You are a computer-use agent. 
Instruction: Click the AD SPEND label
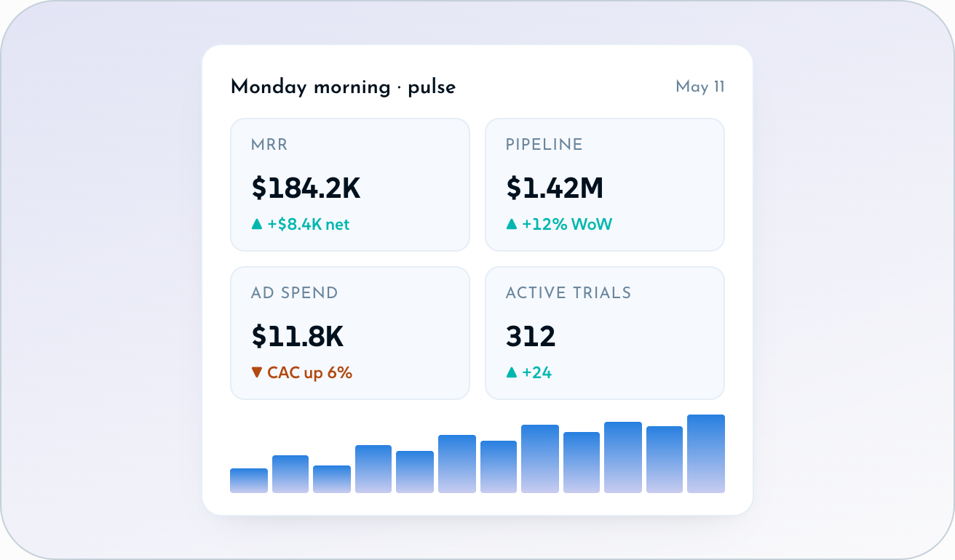(x=295, y=293)
